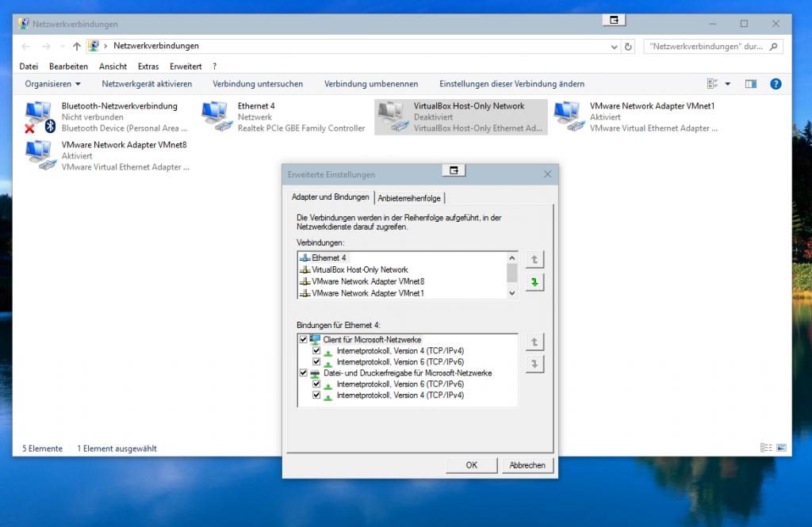The height and width of the screenshot is (527, 812).
Task: Toggle IPv6 checkbox under Client für Microsoft-Netzwerke
Action: (x=316, y=362)
